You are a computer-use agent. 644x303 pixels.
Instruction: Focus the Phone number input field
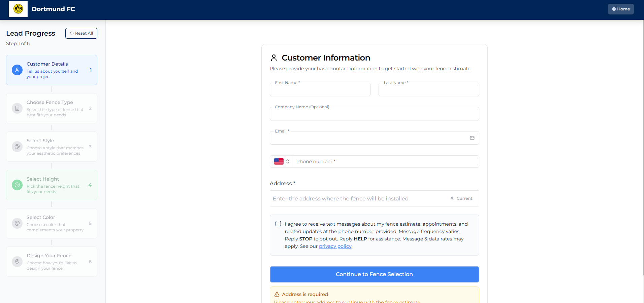385,161
